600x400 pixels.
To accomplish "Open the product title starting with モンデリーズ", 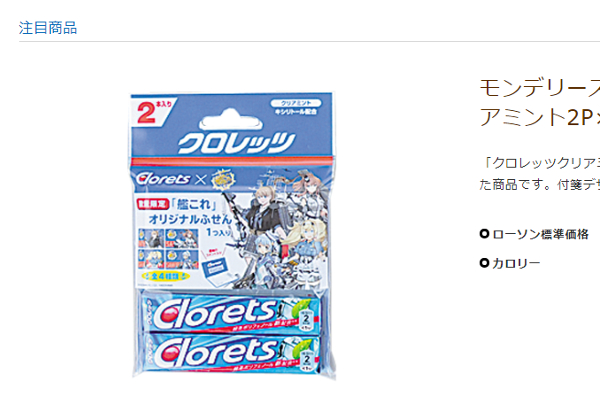I will point(540,102).
